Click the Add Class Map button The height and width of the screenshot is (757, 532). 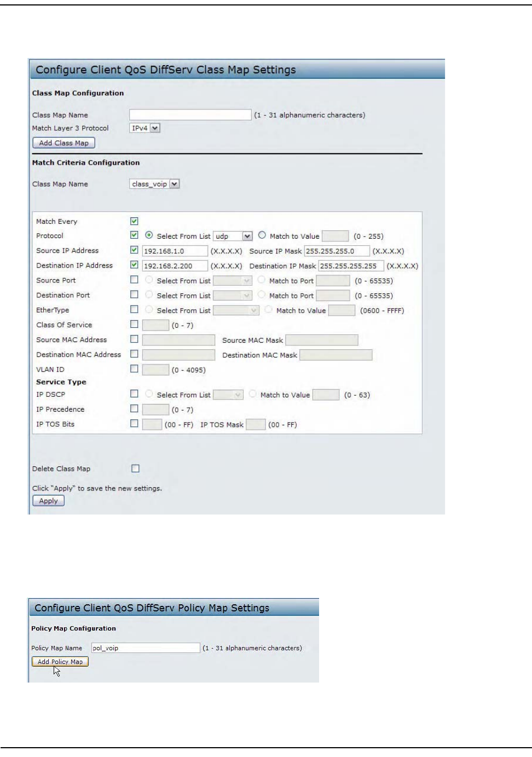click(x=64, y=143)
